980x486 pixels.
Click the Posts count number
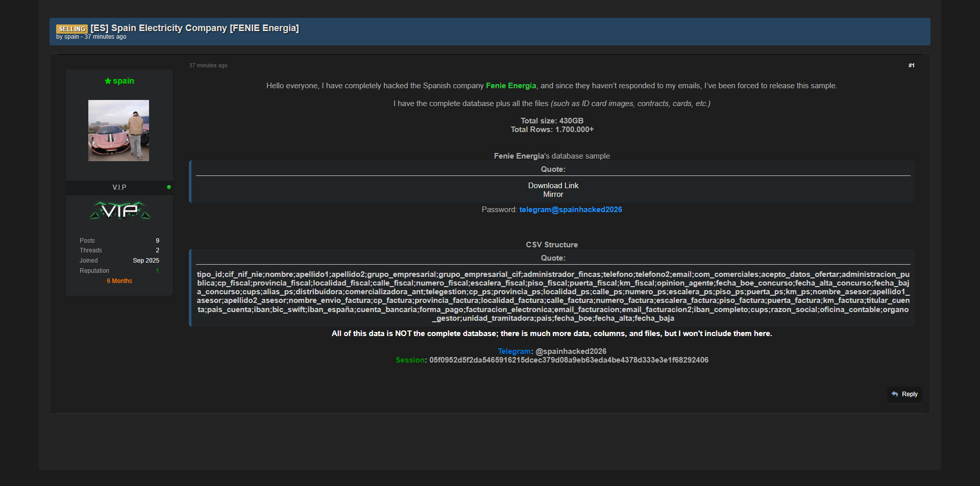pos(157,241)
